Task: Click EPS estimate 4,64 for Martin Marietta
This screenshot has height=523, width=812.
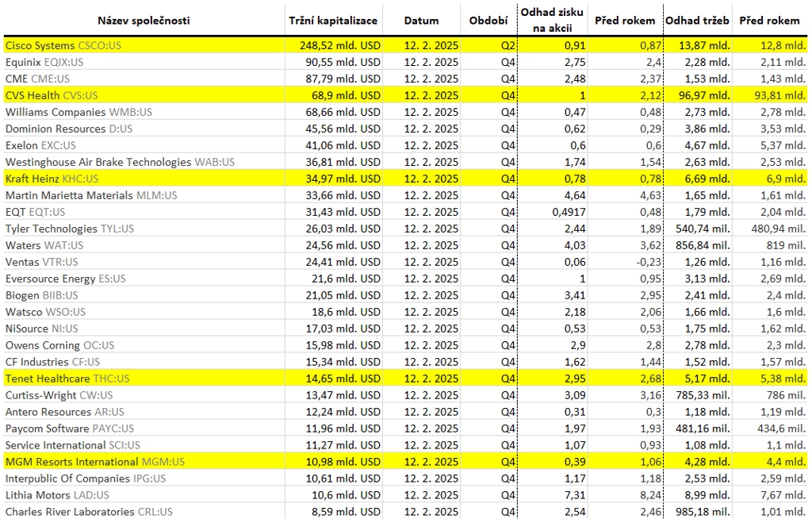Action: (x=575, y=195)
